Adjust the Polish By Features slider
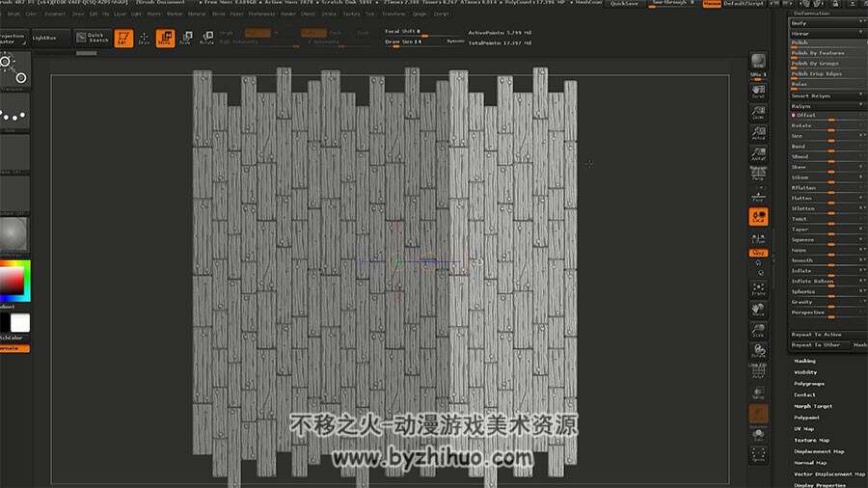 coord(827,54)
